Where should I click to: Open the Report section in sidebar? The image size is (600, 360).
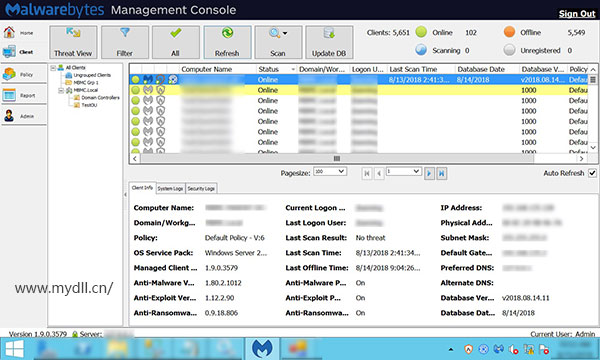23,95
